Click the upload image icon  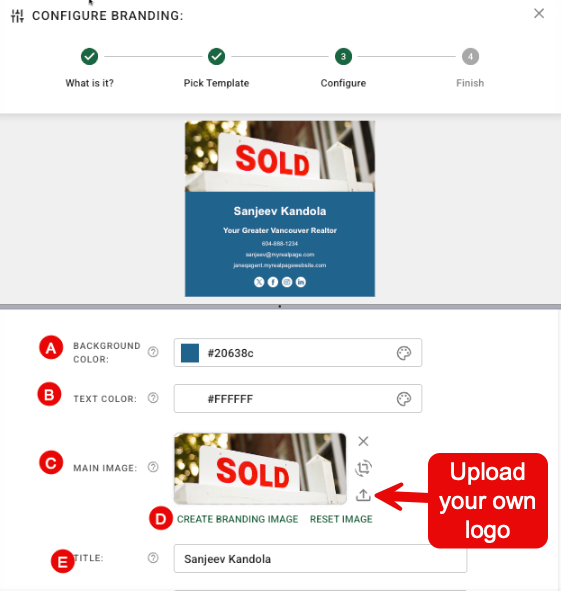[363, 495]
